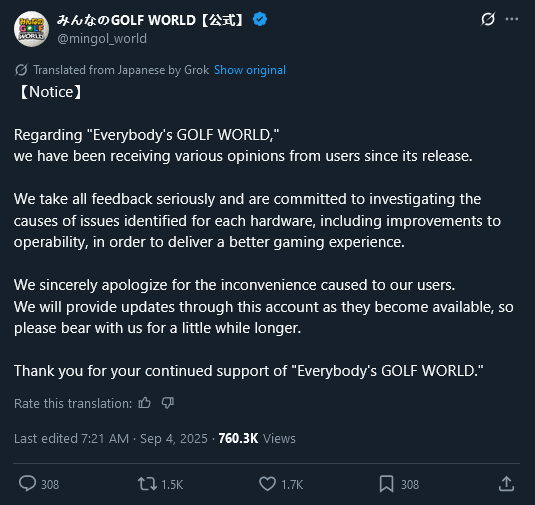Click the share upload icon
535x505 pixels.
[506, 484]
